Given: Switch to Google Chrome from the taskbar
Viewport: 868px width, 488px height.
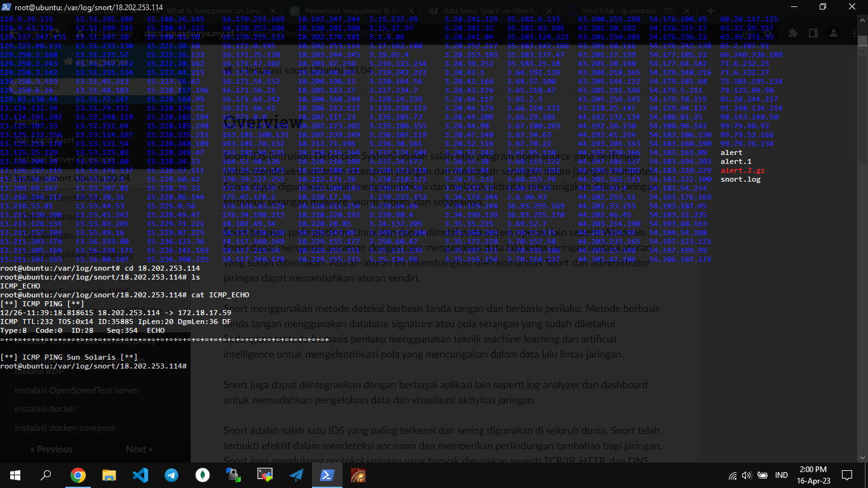Looking at the screenshot, I should tap(78, 475).
